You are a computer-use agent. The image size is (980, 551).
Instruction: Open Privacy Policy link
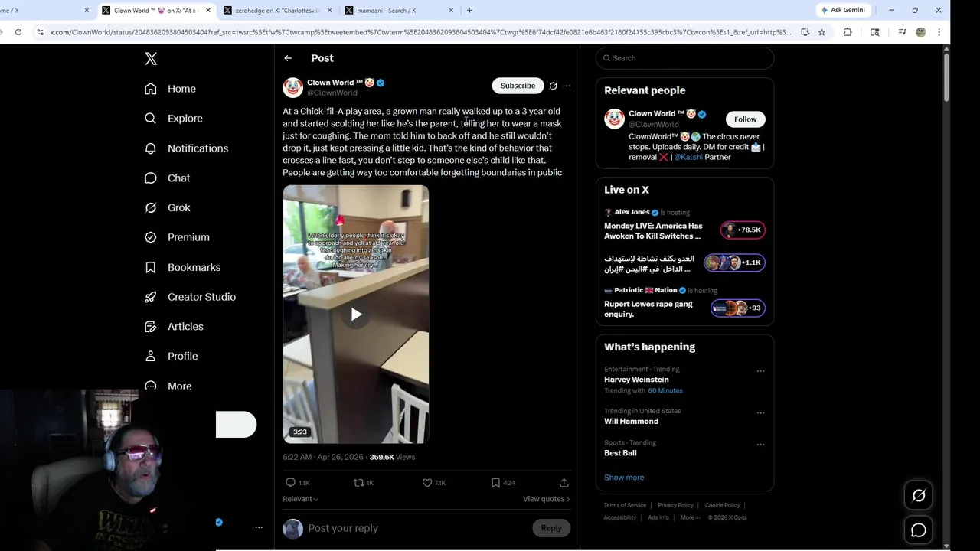pos(675,505)
